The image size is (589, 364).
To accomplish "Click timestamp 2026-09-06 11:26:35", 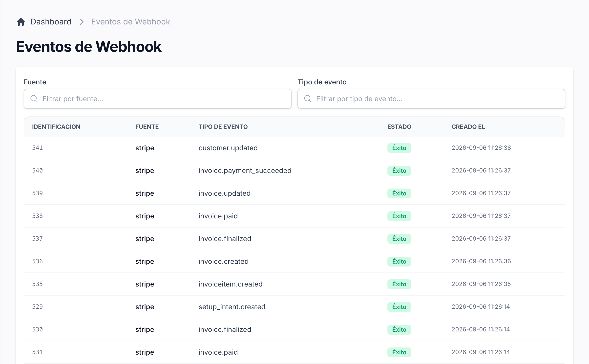I will (481, 284).
